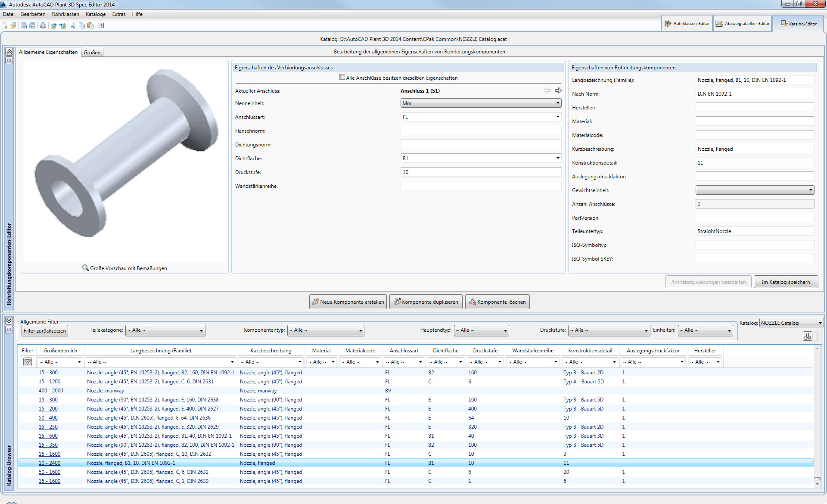
Task: Click the small square icon under the component editor chevron
Action: pos(9,61)
